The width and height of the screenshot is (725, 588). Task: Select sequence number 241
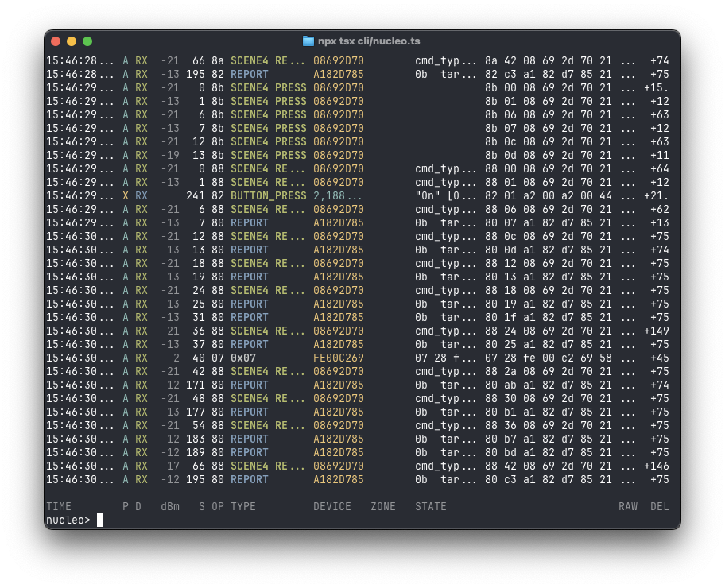196,196
